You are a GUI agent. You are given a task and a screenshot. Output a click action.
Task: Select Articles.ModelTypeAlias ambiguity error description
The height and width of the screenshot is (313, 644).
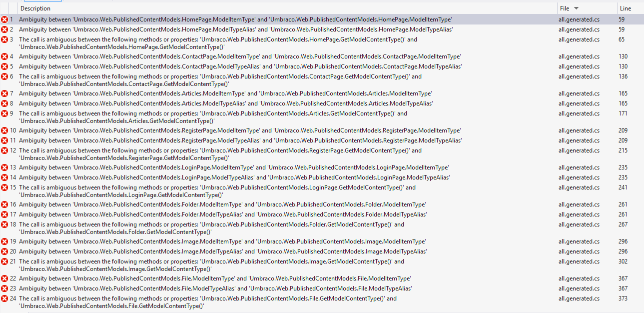coord(226,103)
